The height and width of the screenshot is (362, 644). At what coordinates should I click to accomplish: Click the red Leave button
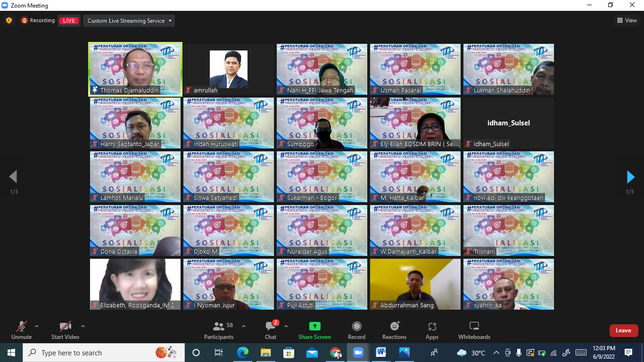tap(623, 330)
